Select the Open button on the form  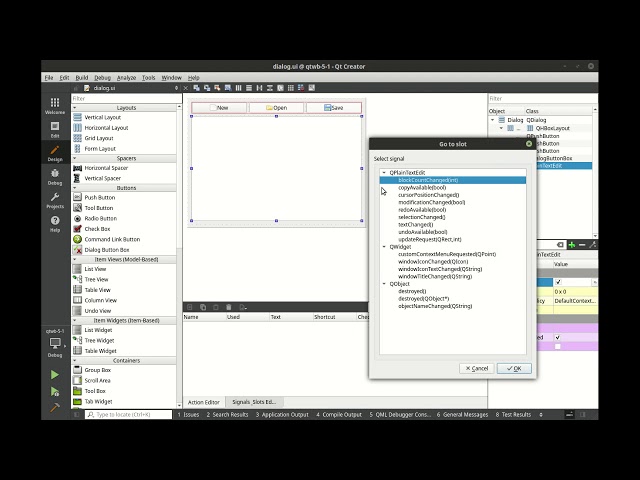click(276, 108)
